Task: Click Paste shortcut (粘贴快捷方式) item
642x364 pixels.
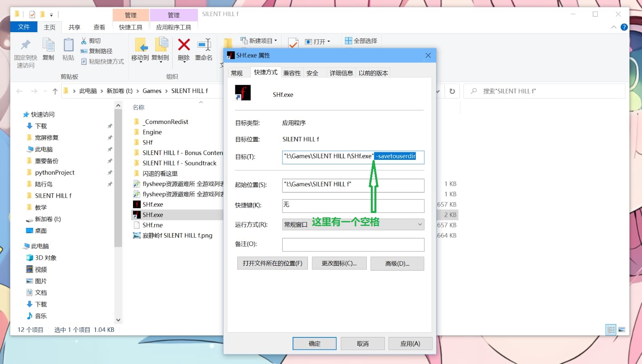Action: (x=102, y=62)
